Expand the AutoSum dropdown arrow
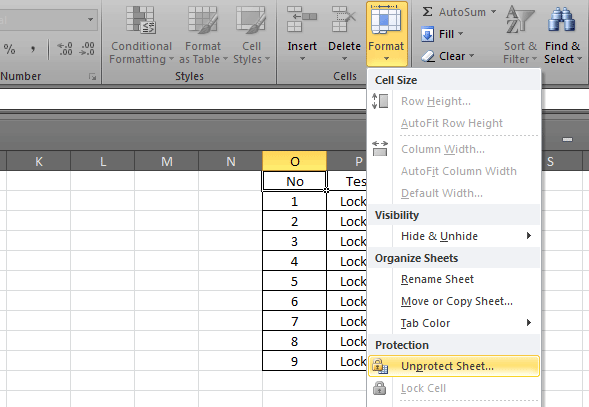Screen dimensions: 589x407 (493, 12)
